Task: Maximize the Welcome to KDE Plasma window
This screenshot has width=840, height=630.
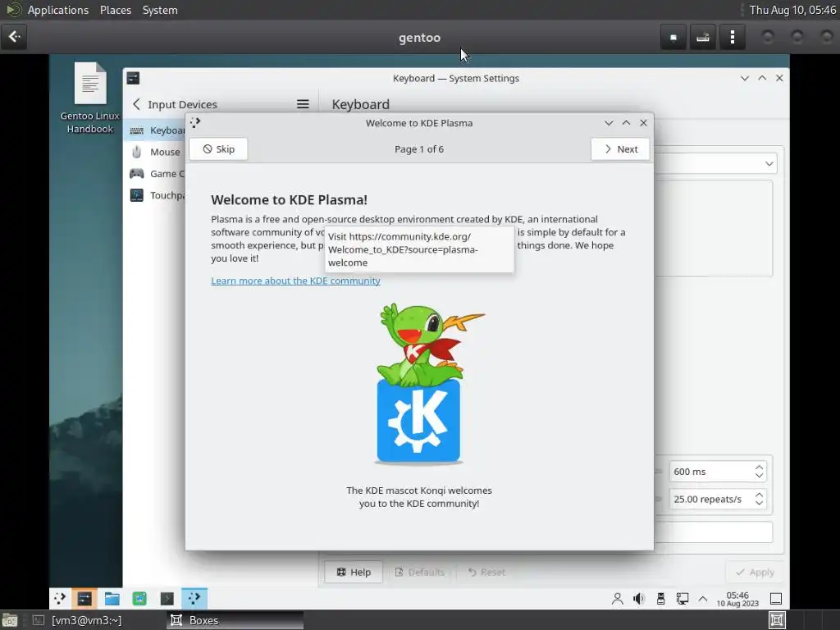Action: pos(626,123)
